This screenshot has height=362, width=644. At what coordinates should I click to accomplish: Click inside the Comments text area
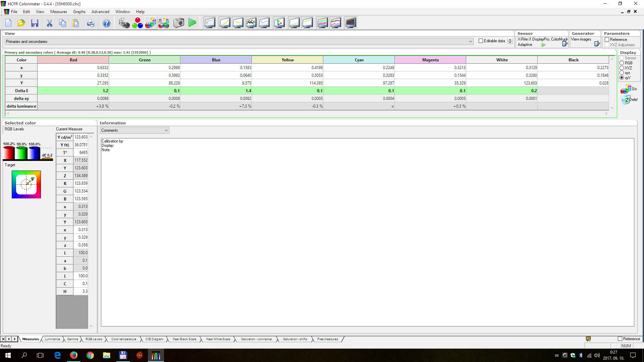[x=367, y=232]
